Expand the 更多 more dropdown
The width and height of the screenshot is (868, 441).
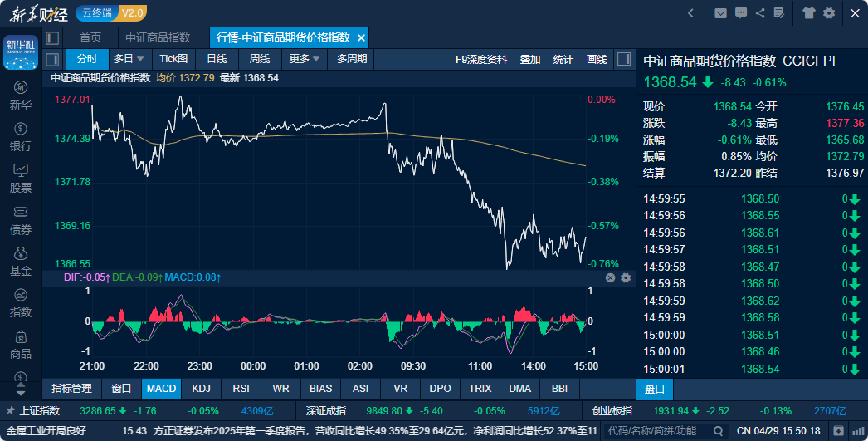[x=305, y=59]
